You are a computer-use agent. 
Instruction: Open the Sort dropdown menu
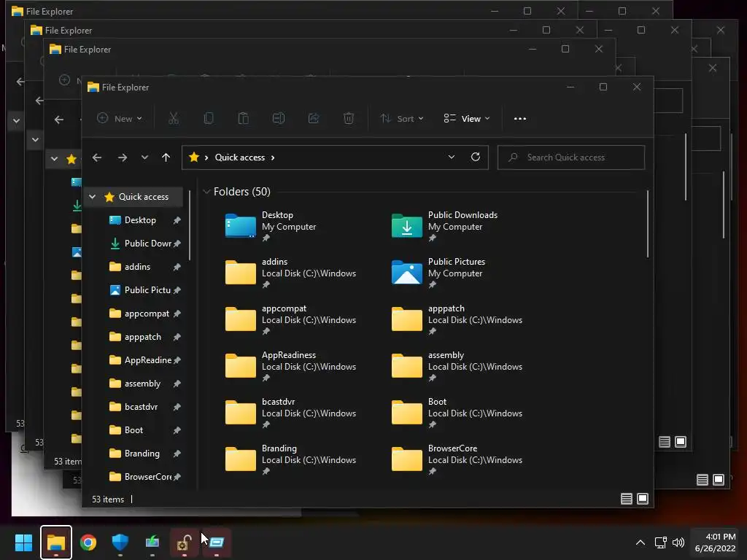tap(402, 119)
